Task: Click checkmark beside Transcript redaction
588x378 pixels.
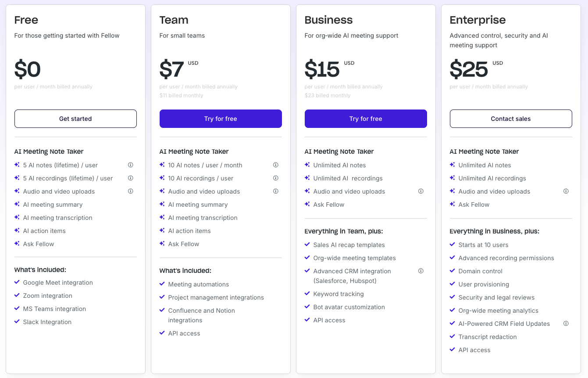Action: [x=453, y=336]
